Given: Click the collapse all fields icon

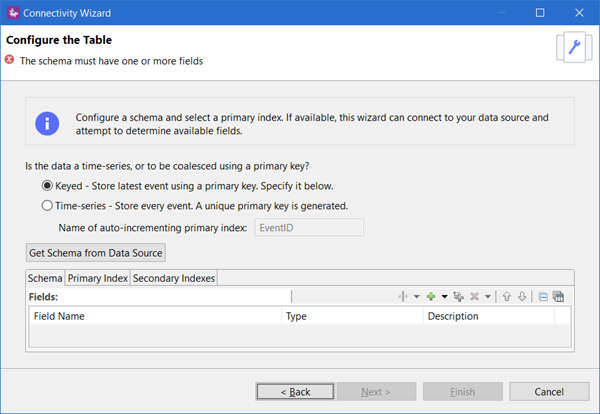Looking at the screenshot, I should click(x=543, y=297).
